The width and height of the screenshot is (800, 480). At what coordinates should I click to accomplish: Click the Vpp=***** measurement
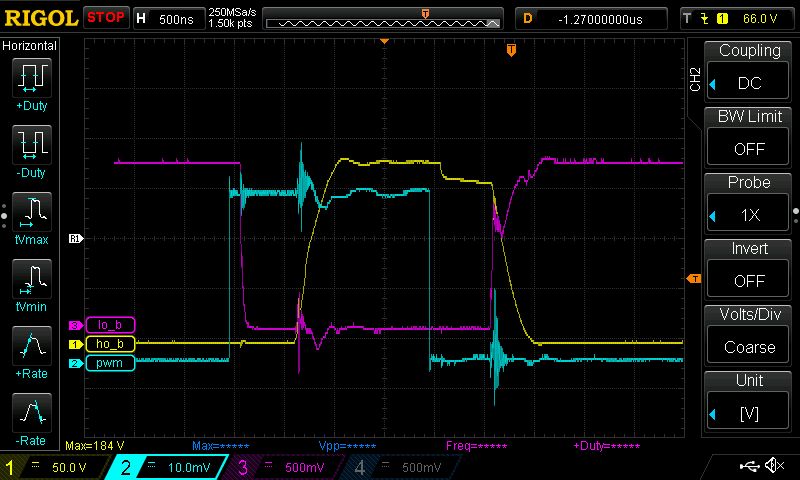pos(347,446)
